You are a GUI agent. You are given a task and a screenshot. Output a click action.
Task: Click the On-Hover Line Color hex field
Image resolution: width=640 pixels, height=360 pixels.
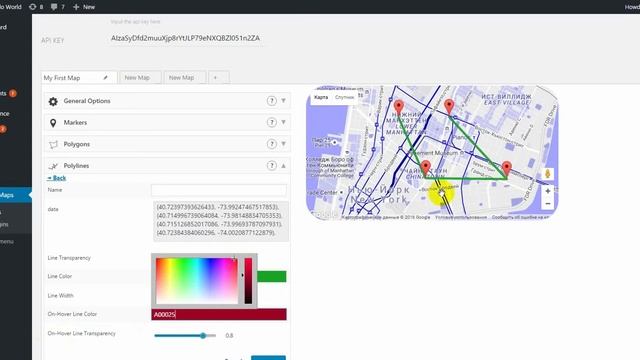click(219, 314)
